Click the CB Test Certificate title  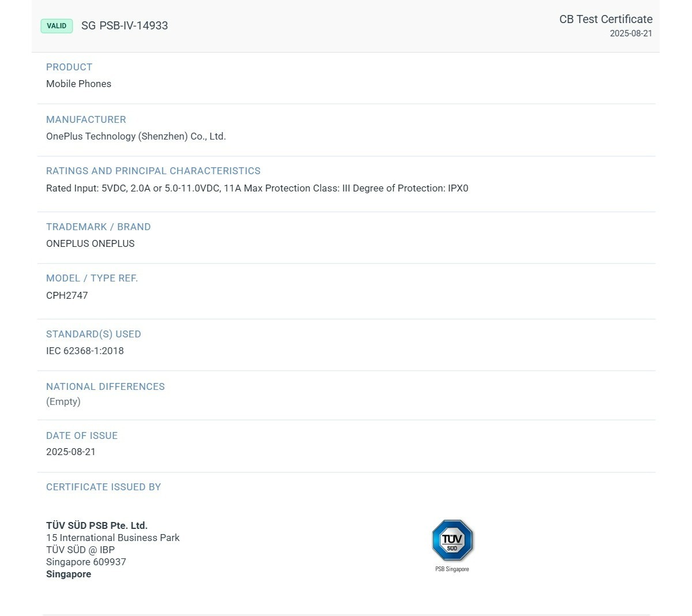[x=605, y=19]
